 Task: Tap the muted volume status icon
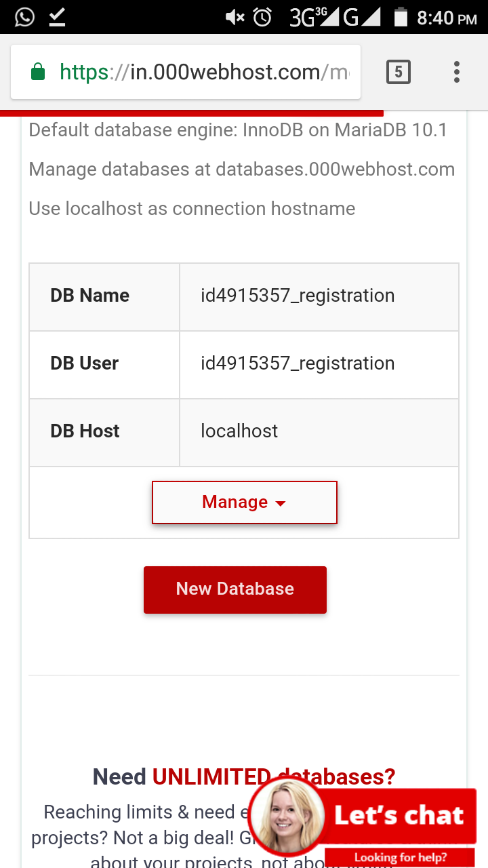[235, 18]
